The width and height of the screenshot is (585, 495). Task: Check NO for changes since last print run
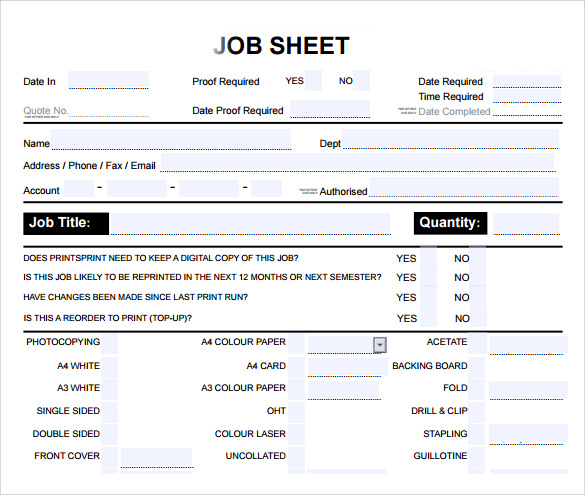[478, 297]
